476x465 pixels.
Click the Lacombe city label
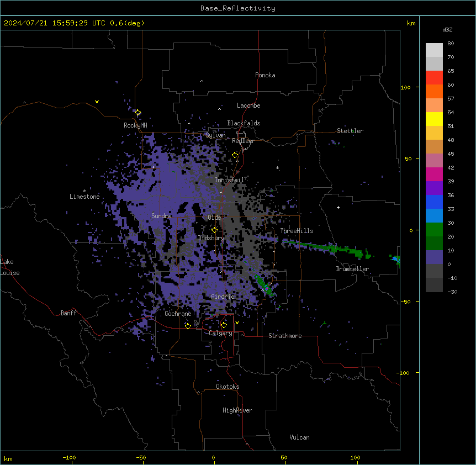tap(248, 105)
